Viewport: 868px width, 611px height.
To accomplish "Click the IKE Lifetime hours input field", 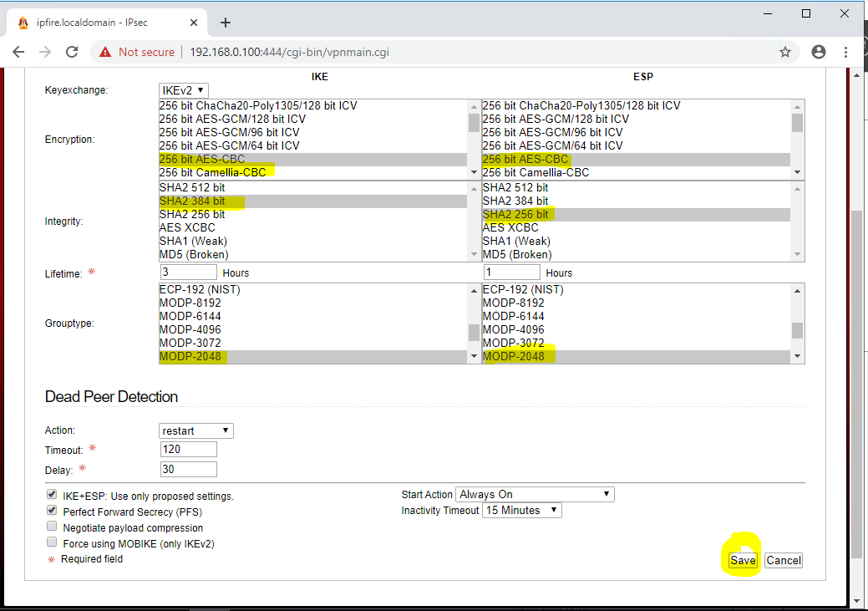I will coord(188,272).
